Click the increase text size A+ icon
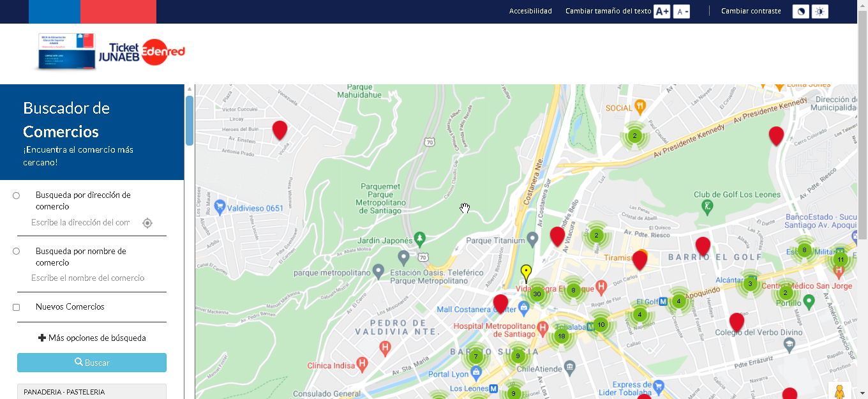This screenshot has height=399, width=868. (662, 11)
